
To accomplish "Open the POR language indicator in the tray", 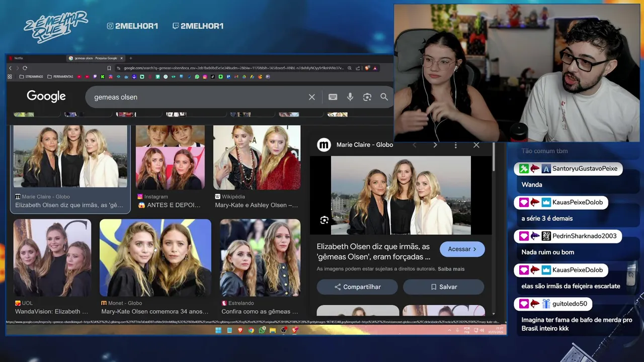I will click(x=467, y=330).
